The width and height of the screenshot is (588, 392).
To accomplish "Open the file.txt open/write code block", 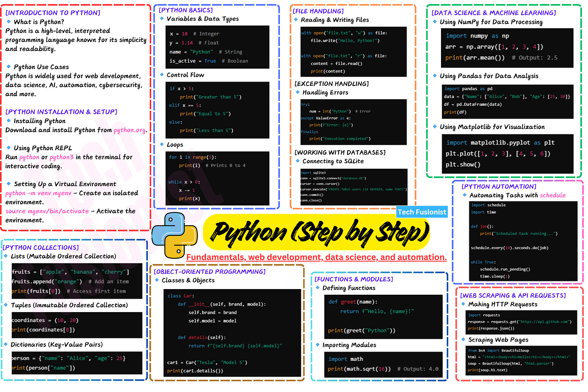I will [x=353, y=52].
